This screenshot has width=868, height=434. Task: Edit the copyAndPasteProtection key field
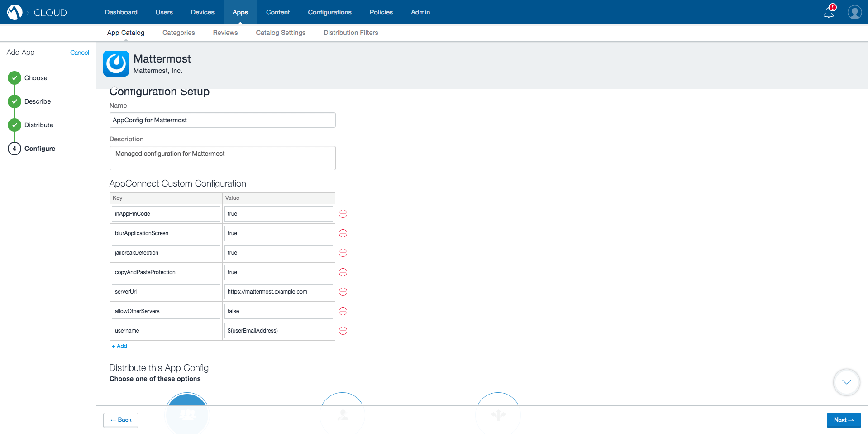[166, 272]
